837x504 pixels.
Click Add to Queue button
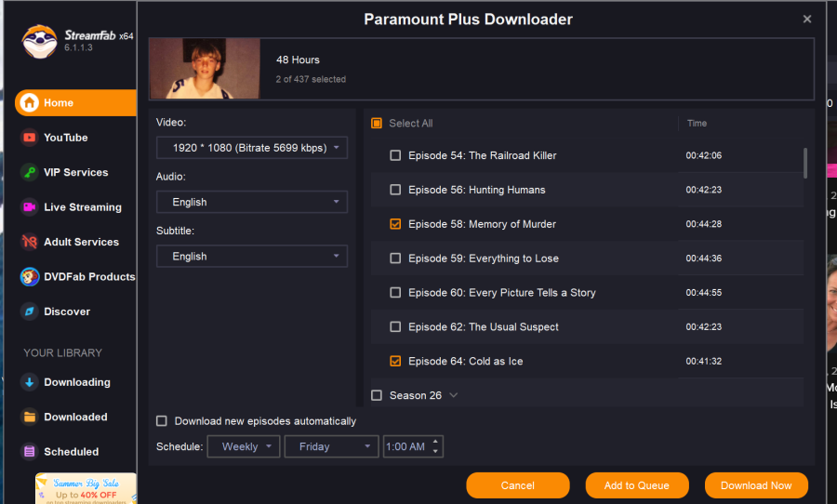637,485
